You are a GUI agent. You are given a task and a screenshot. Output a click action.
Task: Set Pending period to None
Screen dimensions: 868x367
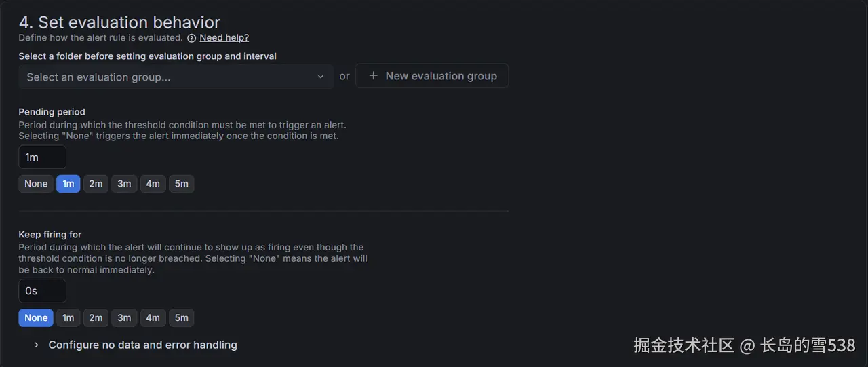(x=36, y=184)
